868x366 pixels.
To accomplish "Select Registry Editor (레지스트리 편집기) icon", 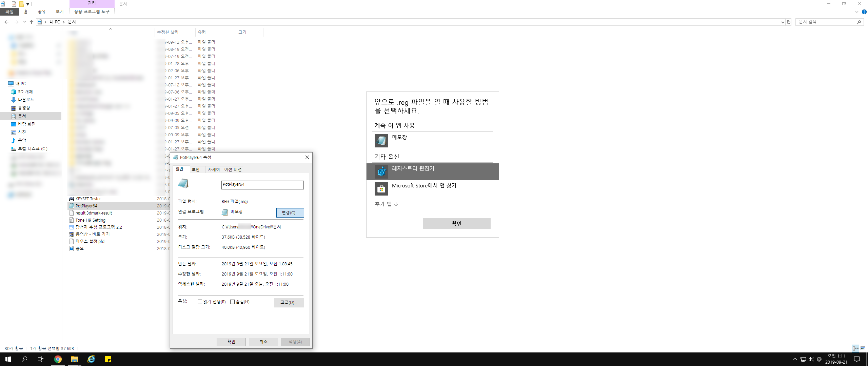I will [381, 172].
